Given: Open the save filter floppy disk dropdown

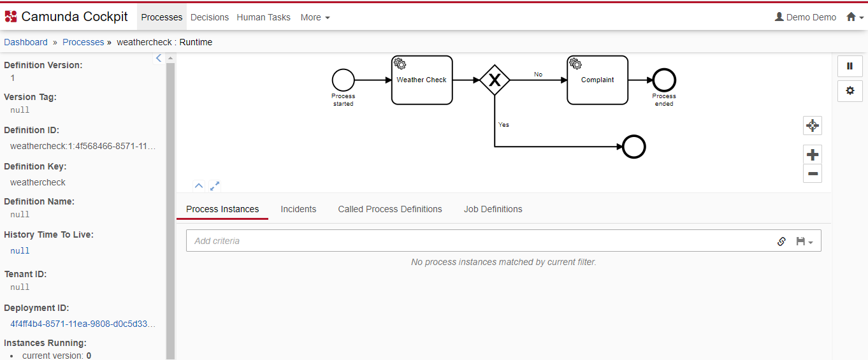Looking at the screenshot, I should 804,241.
